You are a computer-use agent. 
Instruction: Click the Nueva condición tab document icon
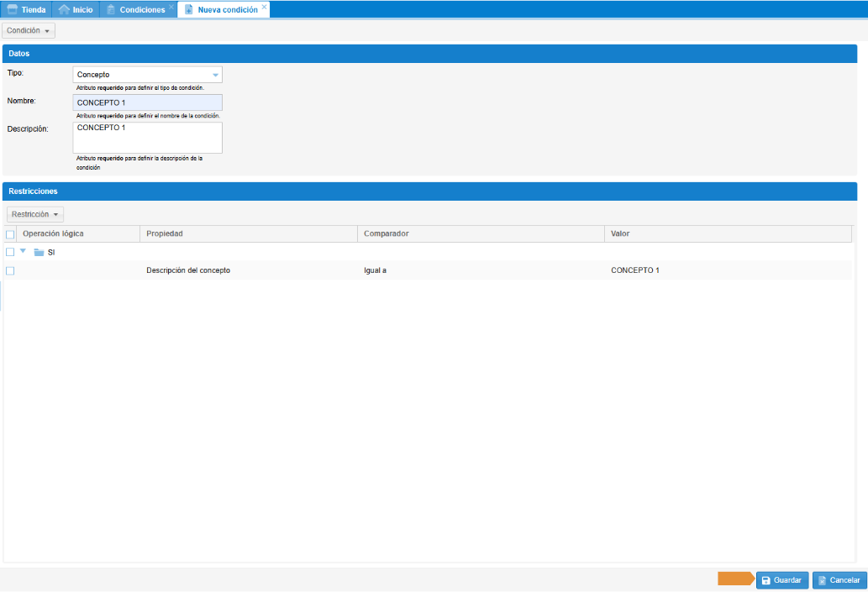click(x=189, y=9)
